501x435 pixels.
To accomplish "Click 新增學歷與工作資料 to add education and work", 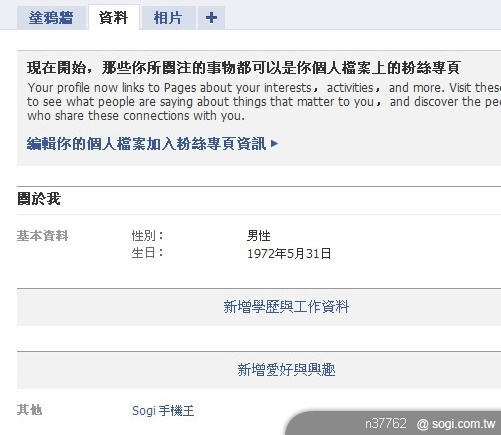I will [286, 307].
